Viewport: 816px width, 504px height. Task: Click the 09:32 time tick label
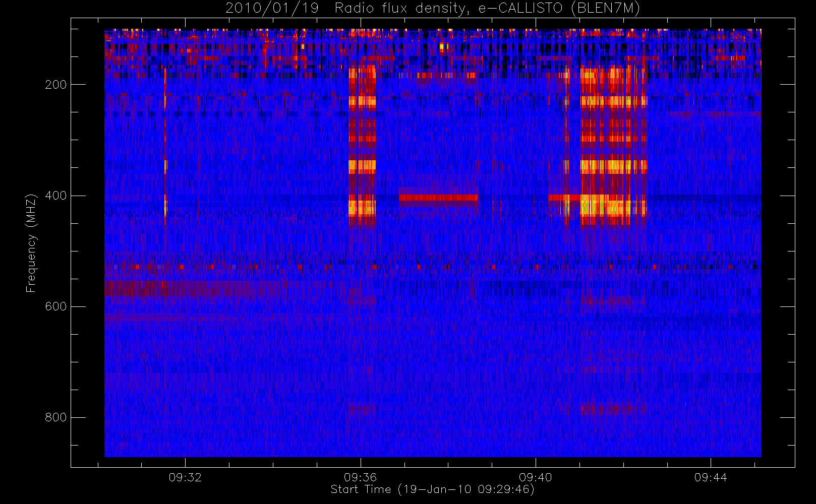pos(185,477)
